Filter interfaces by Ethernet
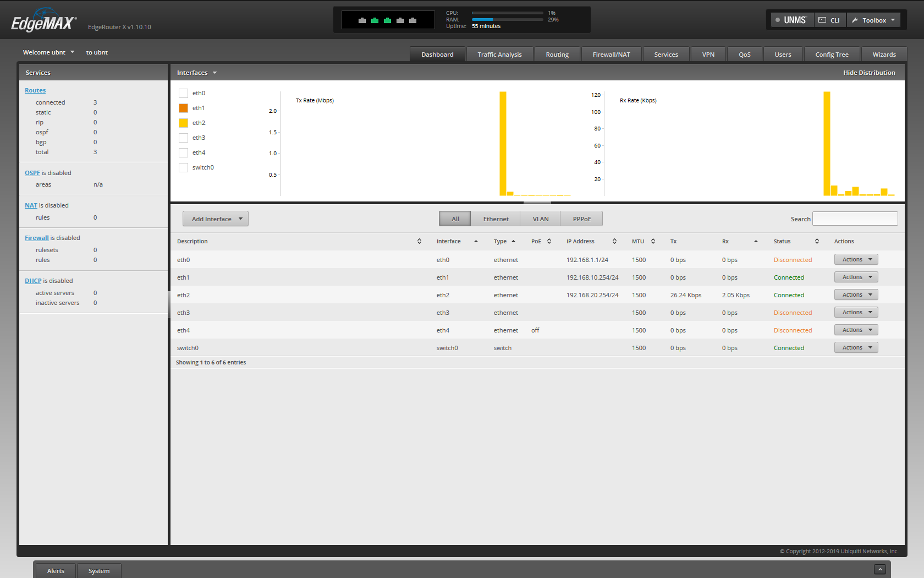The height and width of the screenshot is (578, 924). (x=496, y=219)
